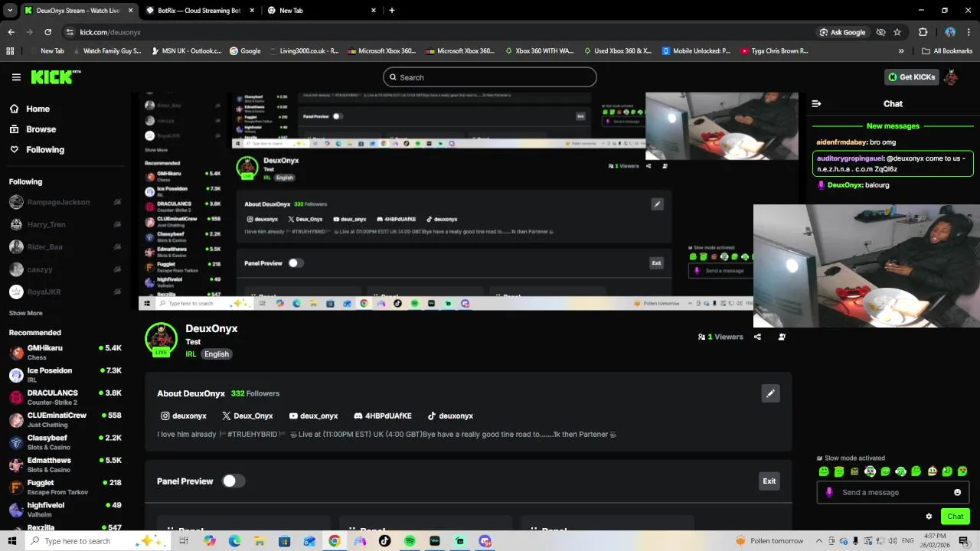
Task: Send message with green Chat button
Action: point(955,517)
